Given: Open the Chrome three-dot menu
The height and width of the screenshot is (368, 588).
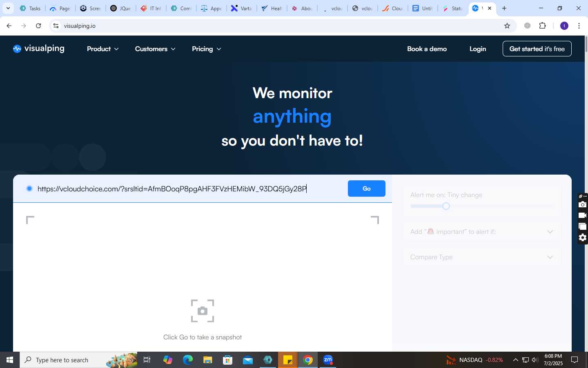Looking at the screenshot, I should [x=579, y=26].
